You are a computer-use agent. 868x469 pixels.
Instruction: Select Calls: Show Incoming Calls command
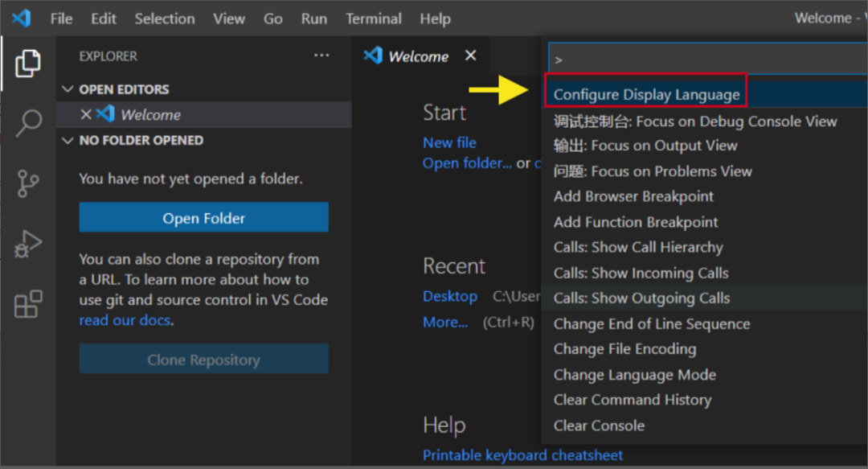704,273
